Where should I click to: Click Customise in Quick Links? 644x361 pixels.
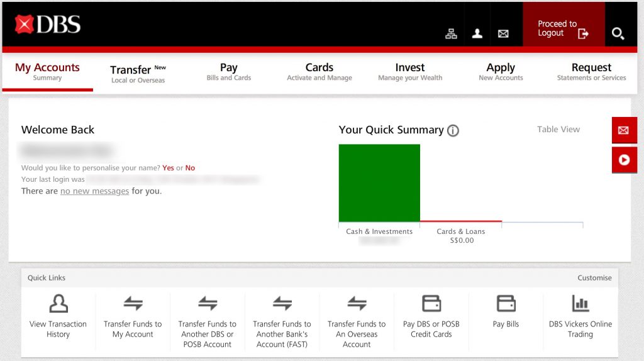click(x=594, y=277)
